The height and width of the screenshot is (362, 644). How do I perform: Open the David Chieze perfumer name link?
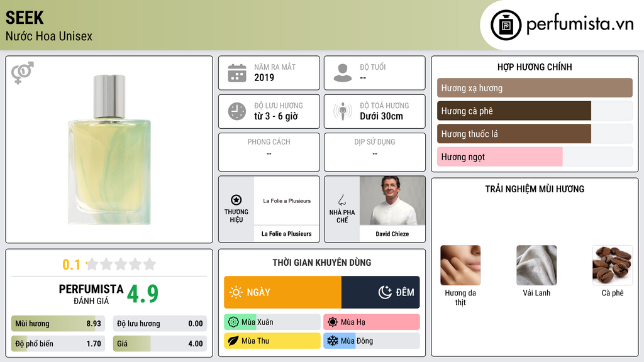coord(392,234)
